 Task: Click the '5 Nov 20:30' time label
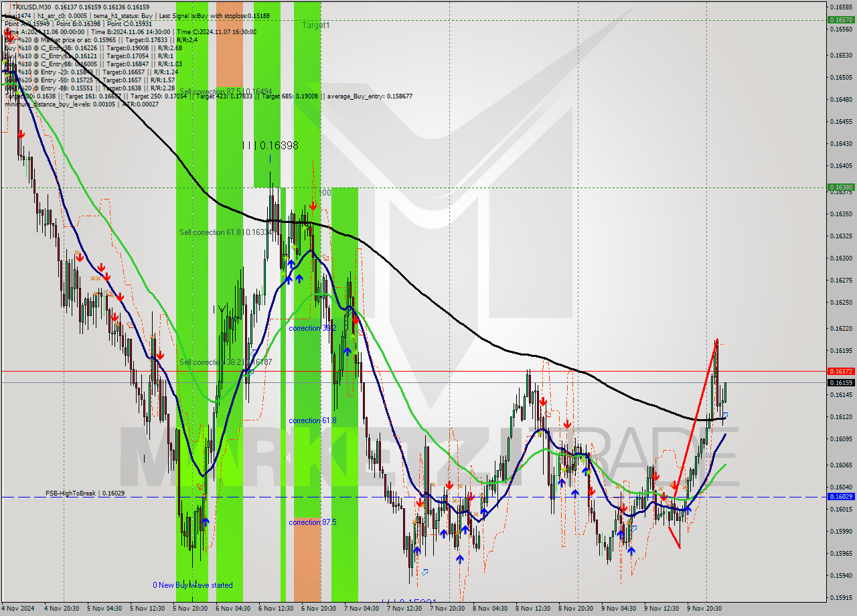click(191, 609)
